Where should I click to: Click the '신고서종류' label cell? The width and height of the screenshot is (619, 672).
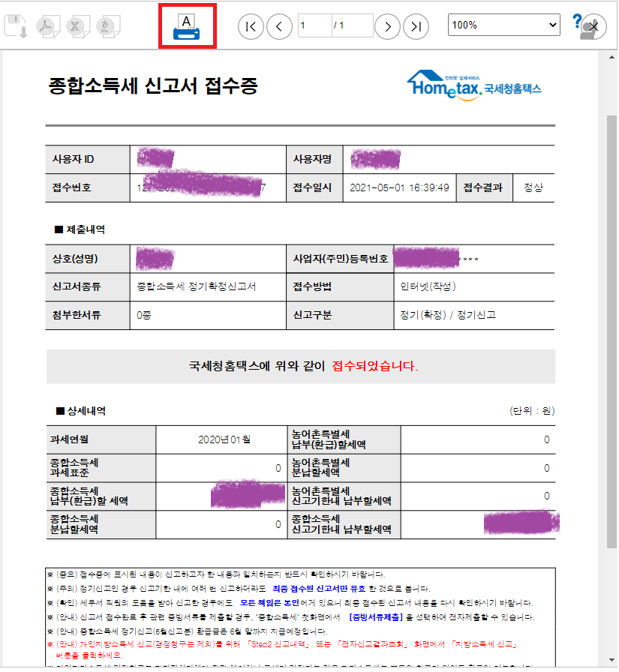[x=88, y=286]
